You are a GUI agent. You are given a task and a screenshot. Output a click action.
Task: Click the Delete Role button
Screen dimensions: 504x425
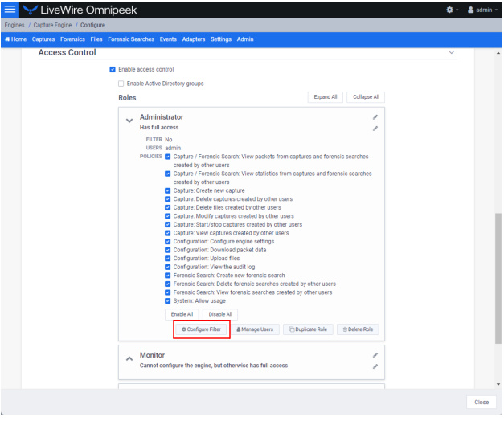pos(358,329)
